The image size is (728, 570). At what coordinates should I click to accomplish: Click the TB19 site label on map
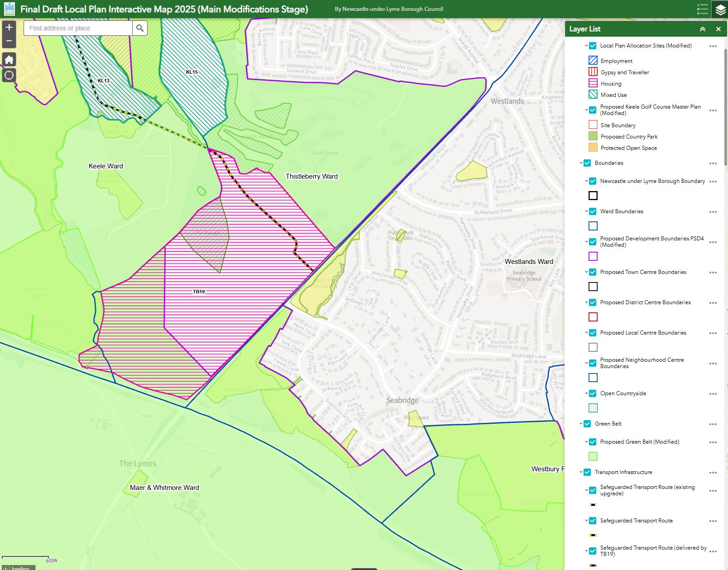point(199,292)
